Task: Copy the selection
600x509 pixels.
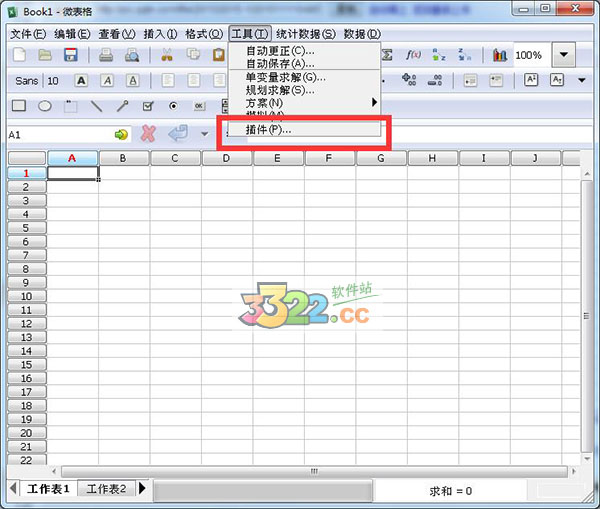Action: [193, 55]
